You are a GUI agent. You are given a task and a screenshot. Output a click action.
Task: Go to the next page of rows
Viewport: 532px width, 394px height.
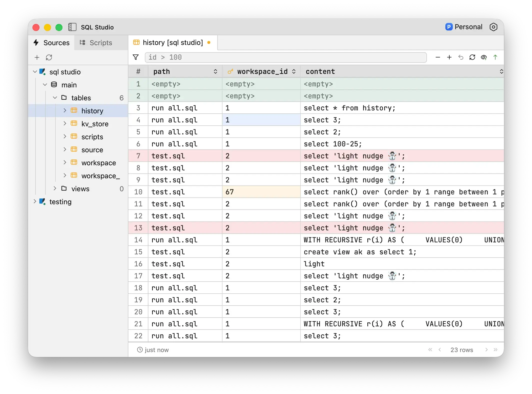pos(486,350)
